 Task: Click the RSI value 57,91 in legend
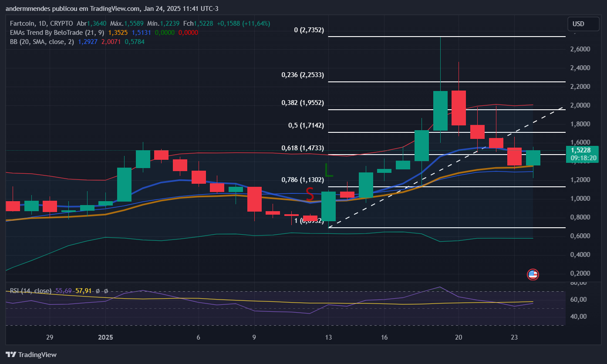point(83,290)
